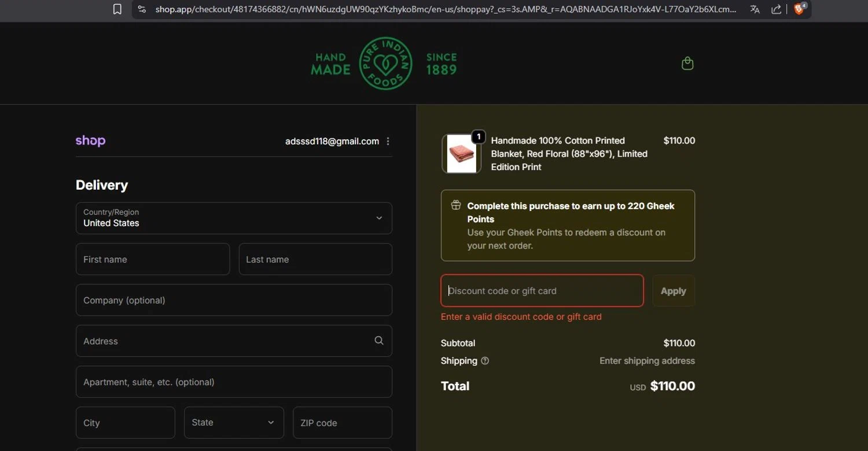This screenshot has height=451, width=868.
Task: Click 'Enter a valid discount code' error text
Action: (x=521, y=317)
